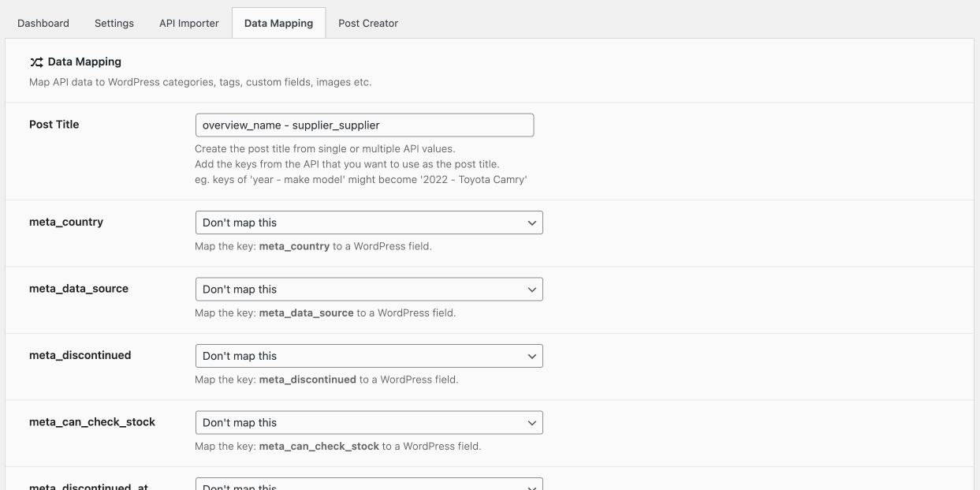Click the meta_data_source row label
980x490 pixels.
79,289
